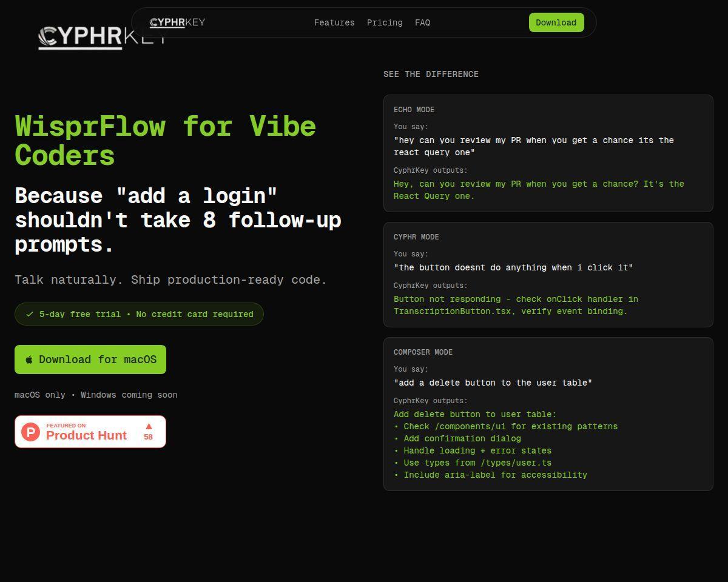Click the CyphrKey logo in the navbar
The width and height of the screenshot is (728, 582).
tap(177, 22)
